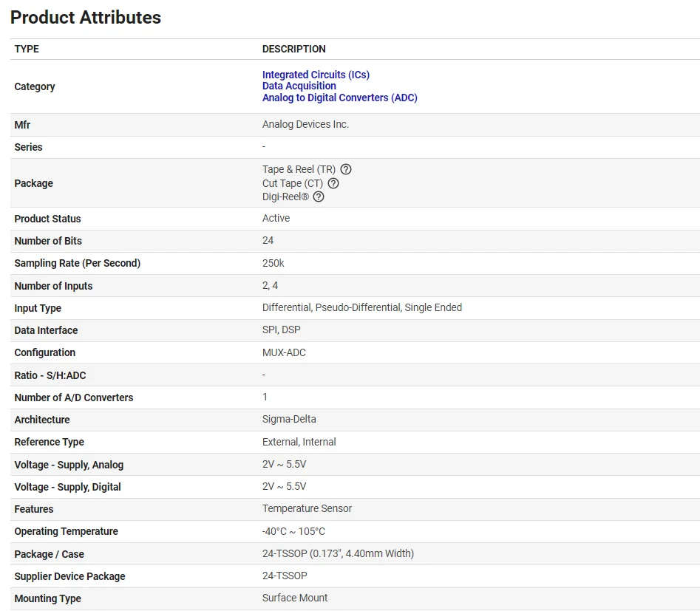The height and width of the screenshot is (611, 700).
Task: Click the Temperature Sensor features value
Action: pos(307,508)
